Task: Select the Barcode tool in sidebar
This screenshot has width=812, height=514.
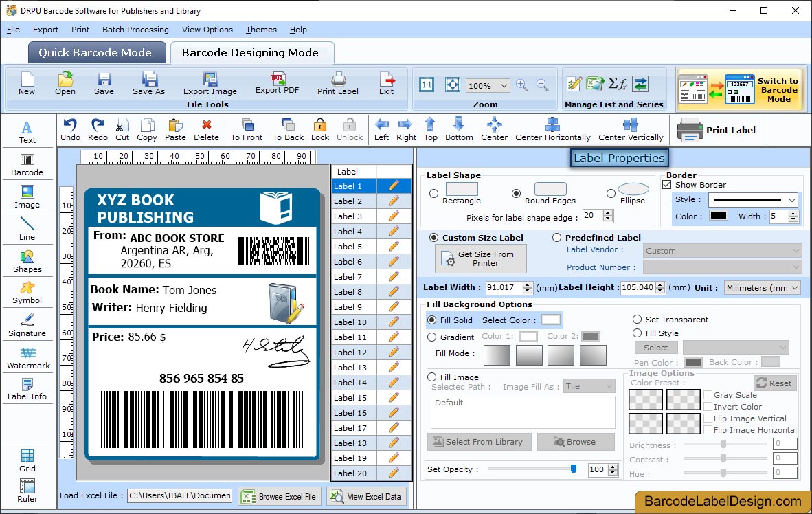Action: tap(27, 165)
